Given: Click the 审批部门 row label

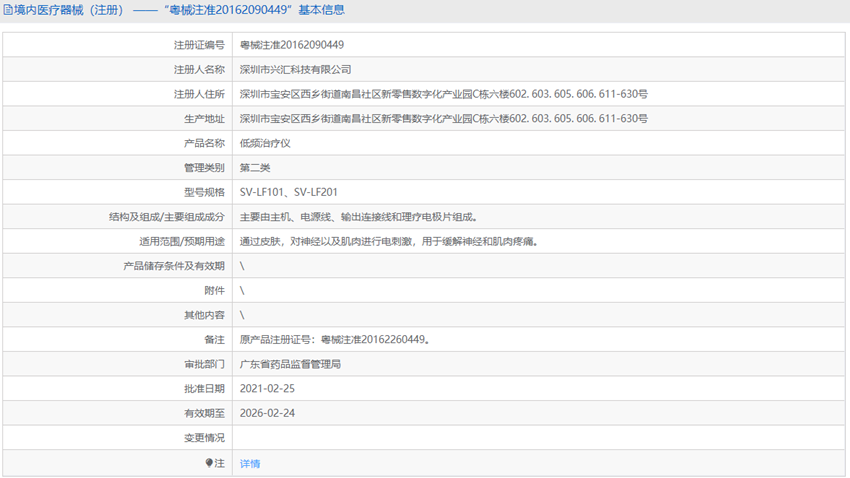Looking at the screenshot, I should tap(204, 364).
